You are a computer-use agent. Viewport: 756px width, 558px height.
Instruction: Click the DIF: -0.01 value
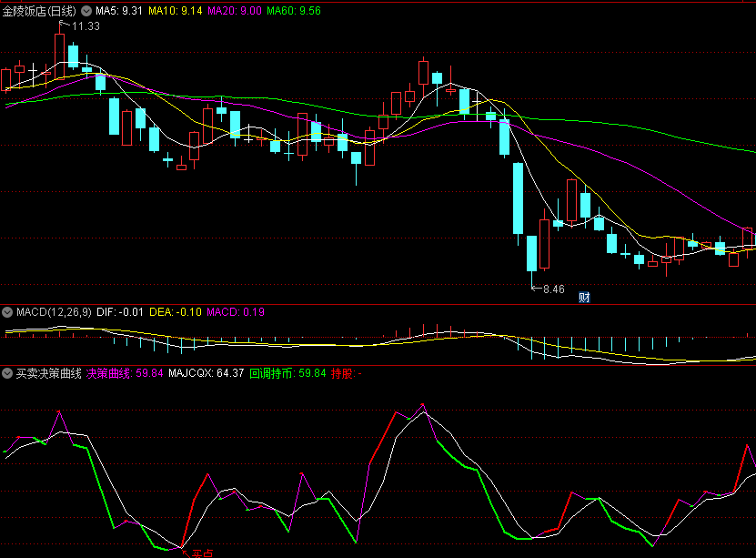coord(120,312)
